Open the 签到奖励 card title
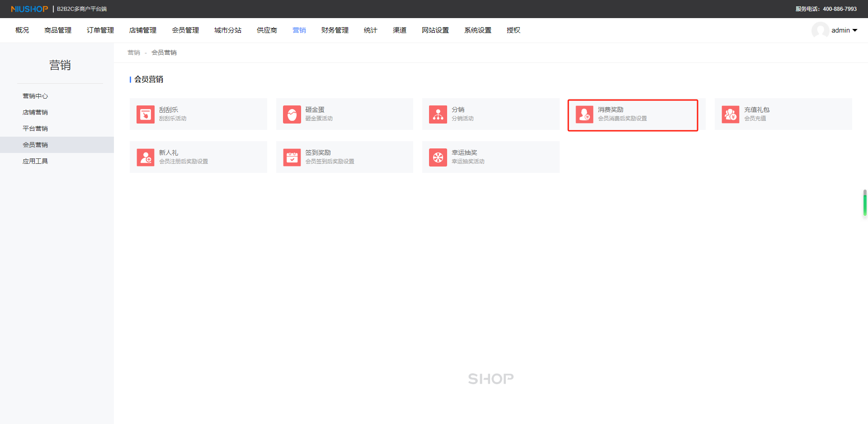The height and width of the screenshot is (424, 868). point(318,152)
